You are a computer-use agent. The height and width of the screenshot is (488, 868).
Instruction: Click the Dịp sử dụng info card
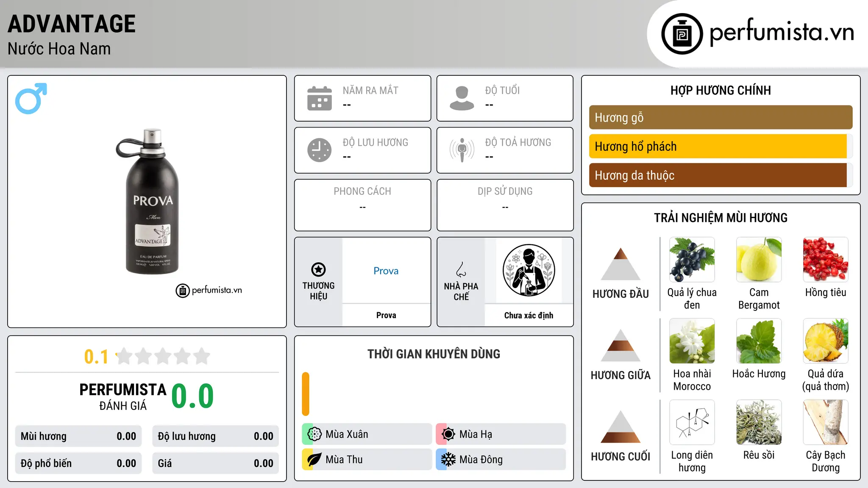[505, 205]
